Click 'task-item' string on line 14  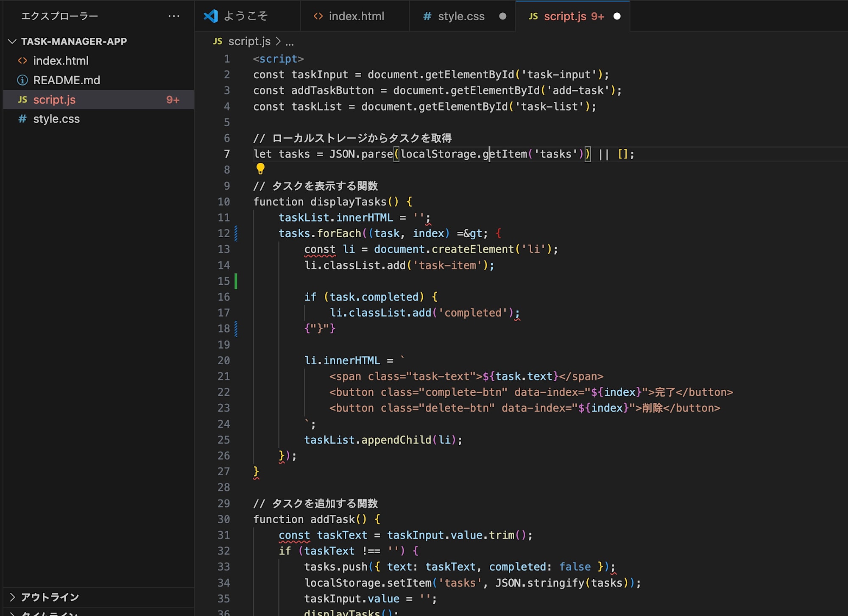tap(447, 265)
